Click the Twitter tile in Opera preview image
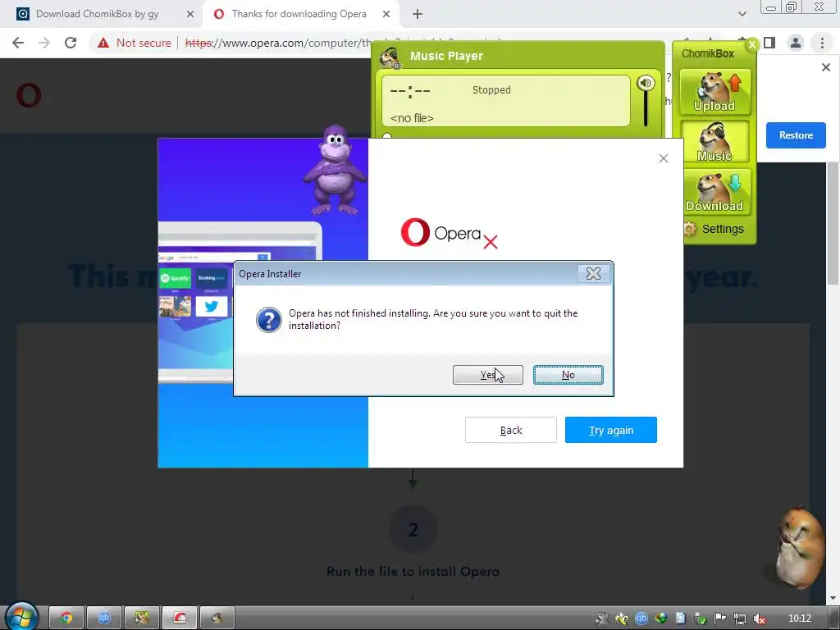Image resolution: width=840 pixels, height=630 pixels. point(211,307)
